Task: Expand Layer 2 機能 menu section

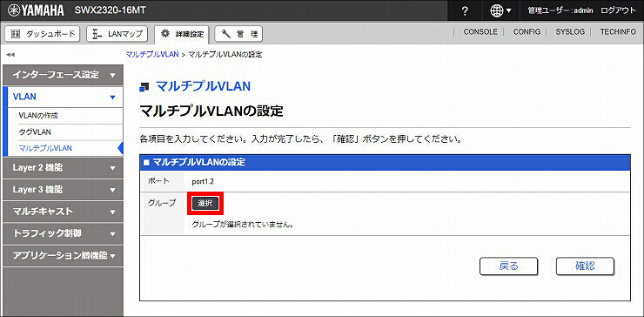Action: pyautogui.click(x=63, y=168)
